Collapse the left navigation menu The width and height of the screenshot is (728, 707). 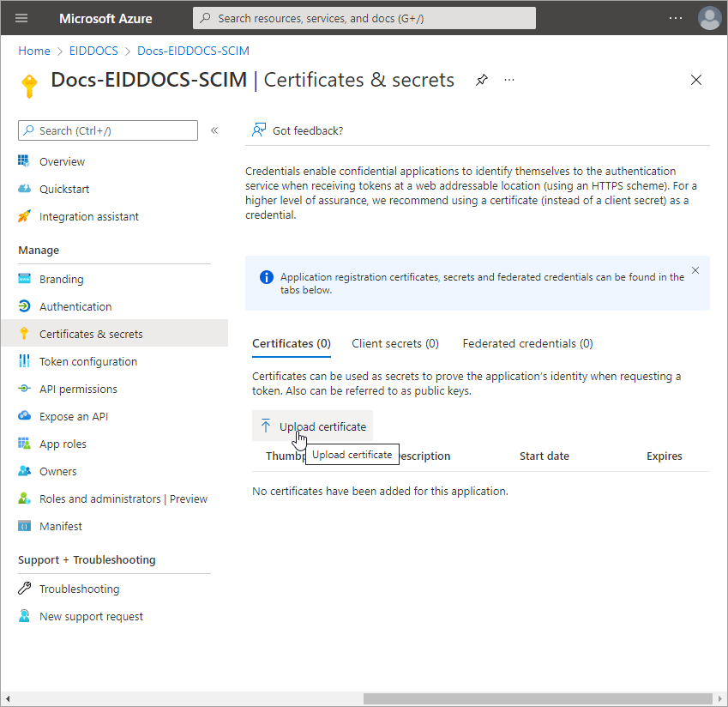click(214, 130)
